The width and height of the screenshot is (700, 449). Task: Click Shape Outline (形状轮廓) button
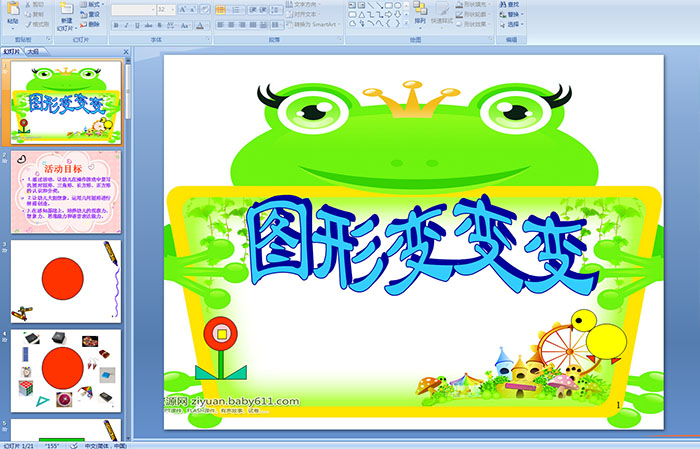coord(473,14)
